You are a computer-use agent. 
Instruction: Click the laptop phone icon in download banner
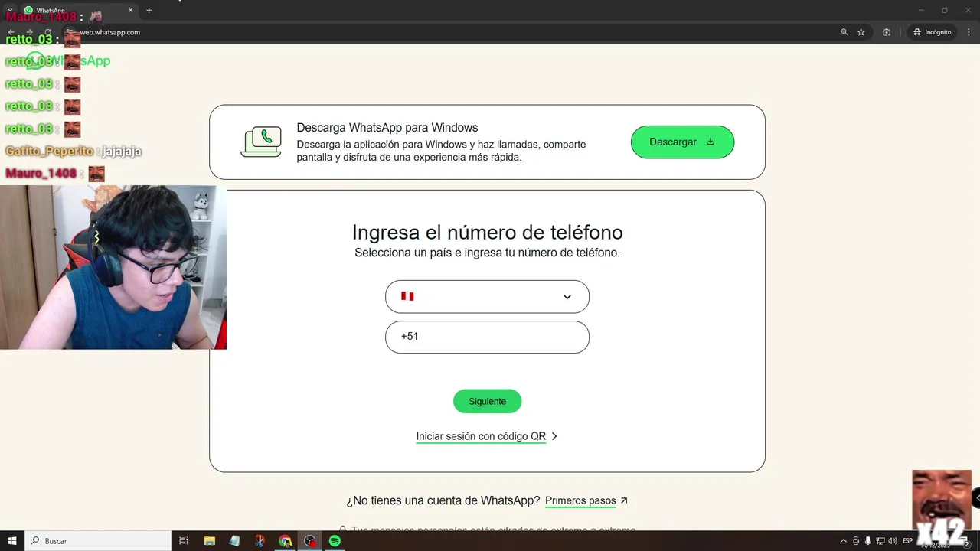[261, 142]
